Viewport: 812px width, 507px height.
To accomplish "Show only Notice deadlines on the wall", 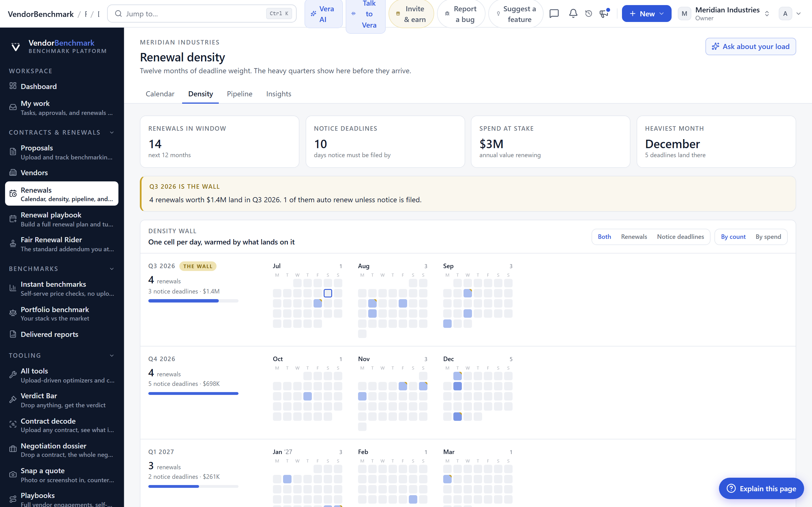I will (x=680, y=237).
